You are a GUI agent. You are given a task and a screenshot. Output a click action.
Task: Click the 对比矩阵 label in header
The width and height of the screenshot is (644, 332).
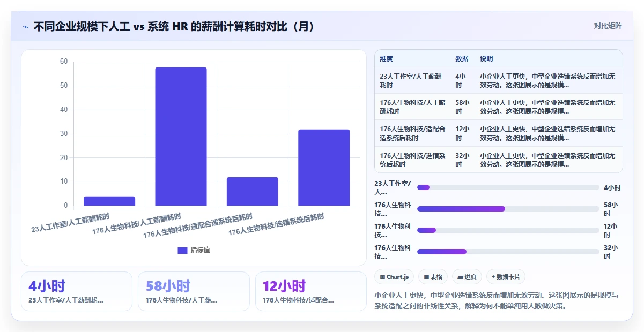pos(608,26)
